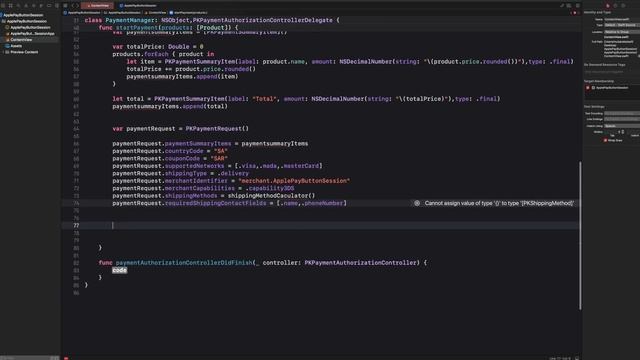Click the navigator filter field
This screenshot has width=640, height=360.
pos(25,358)
